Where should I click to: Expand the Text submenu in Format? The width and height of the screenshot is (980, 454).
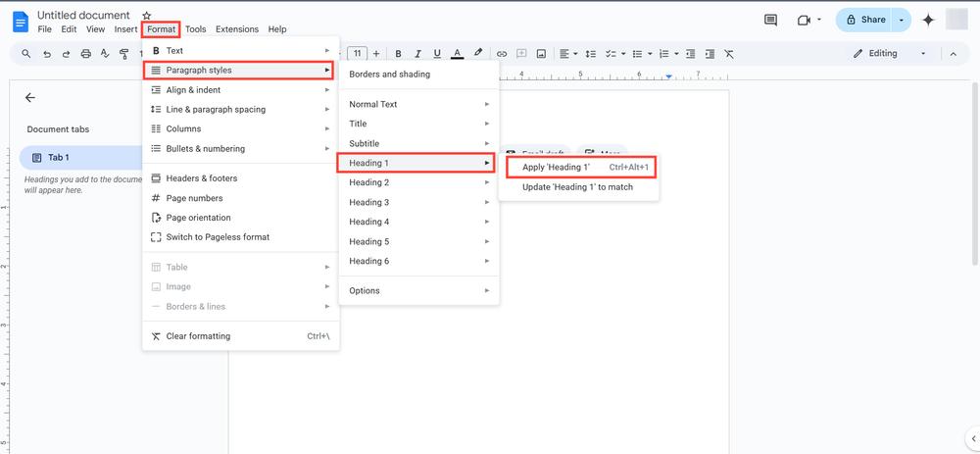click(241, 51)
